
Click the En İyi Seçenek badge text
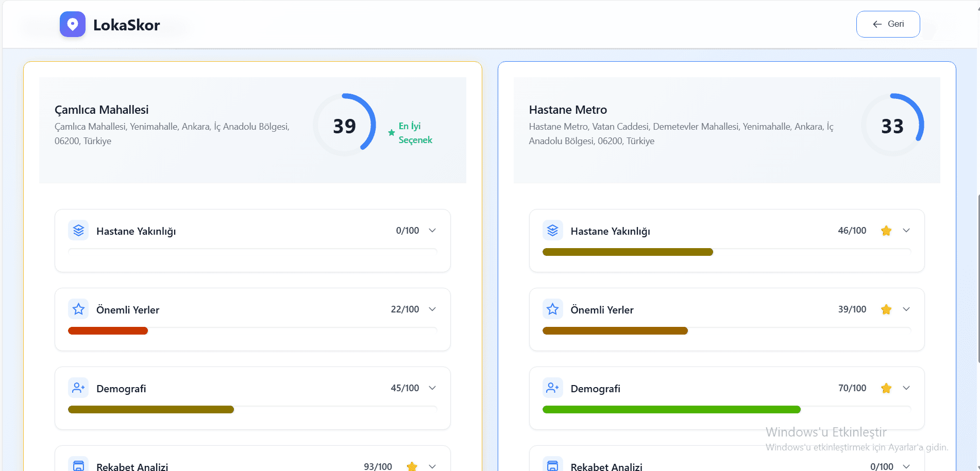415,133
